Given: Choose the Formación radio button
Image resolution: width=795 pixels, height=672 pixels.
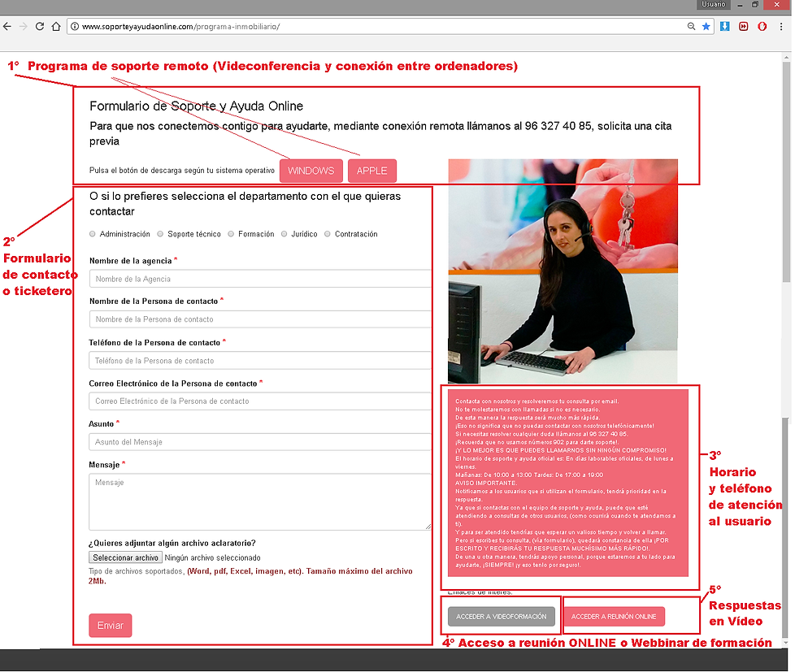Looking at the screenshot, I should coord(231,234).
